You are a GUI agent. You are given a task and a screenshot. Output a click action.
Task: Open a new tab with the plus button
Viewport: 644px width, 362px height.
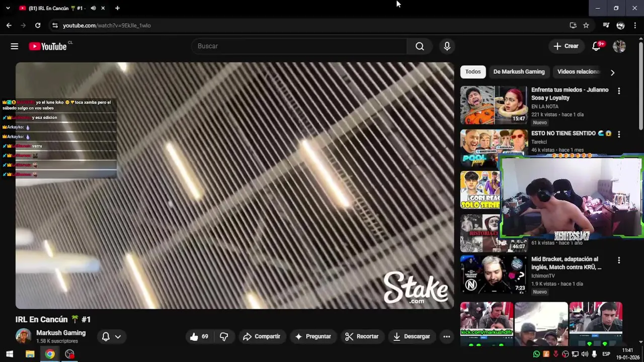click(x=117, y=8)
